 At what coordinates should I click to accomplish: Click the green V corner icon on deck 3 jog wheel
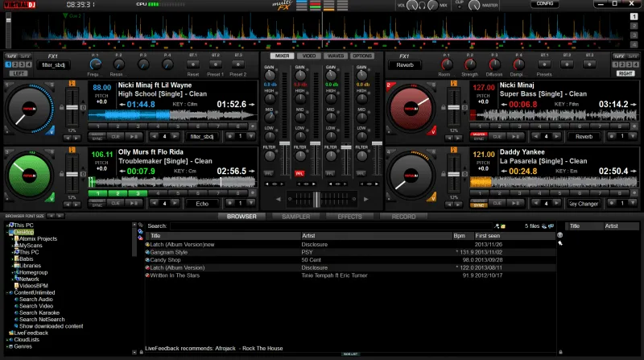pyautogui.click(x=51, y=198)
